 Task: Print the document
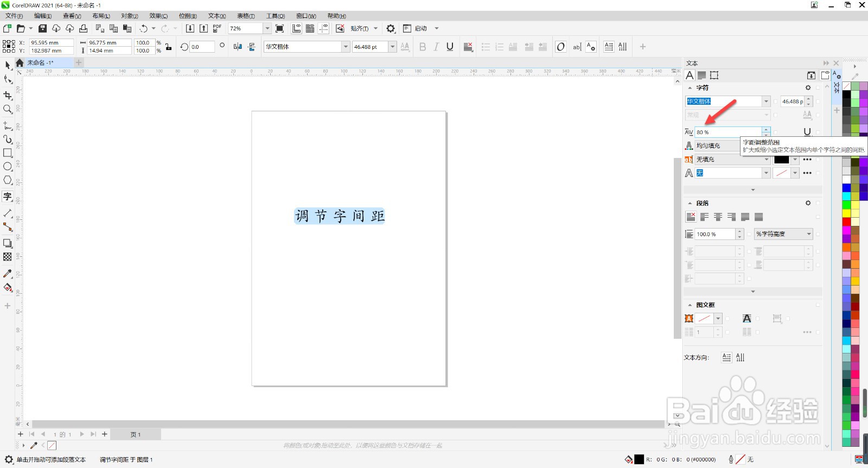point(83,28)
